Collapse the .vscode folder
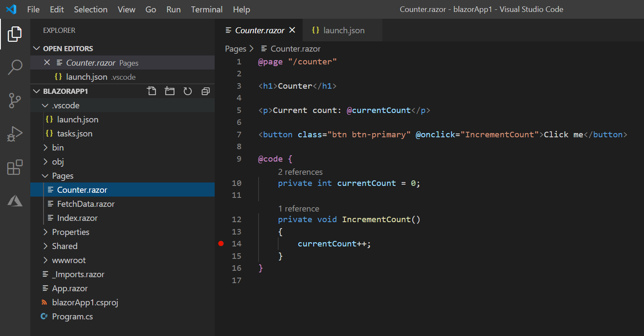The height and width of the screenshot is (336, 644). 45,105
